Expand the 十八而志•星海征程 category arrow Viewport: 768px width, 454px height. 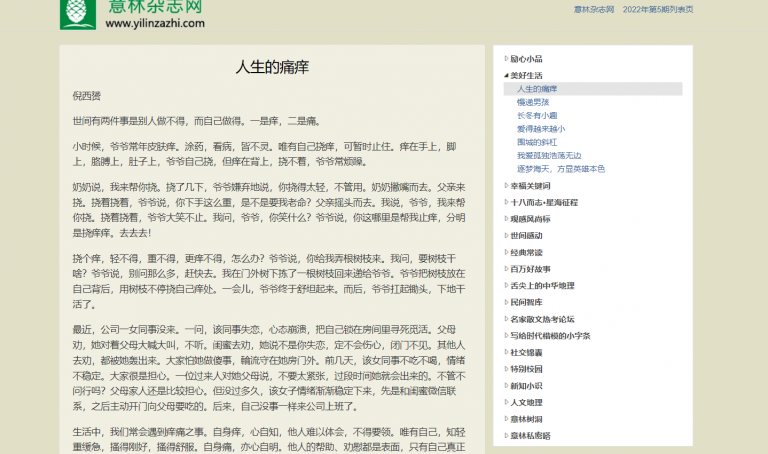[506, 202]
